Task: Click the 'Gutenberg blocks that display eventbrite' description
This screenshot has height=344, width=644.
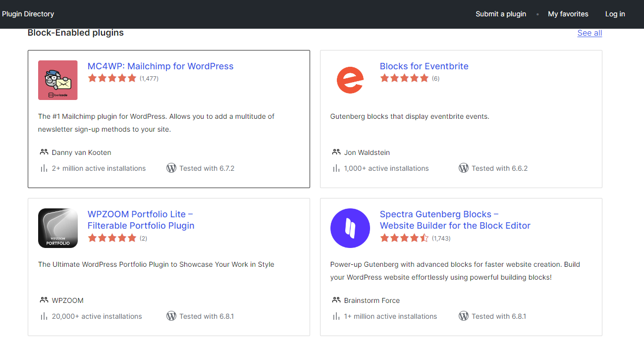Action: point(410,116)
